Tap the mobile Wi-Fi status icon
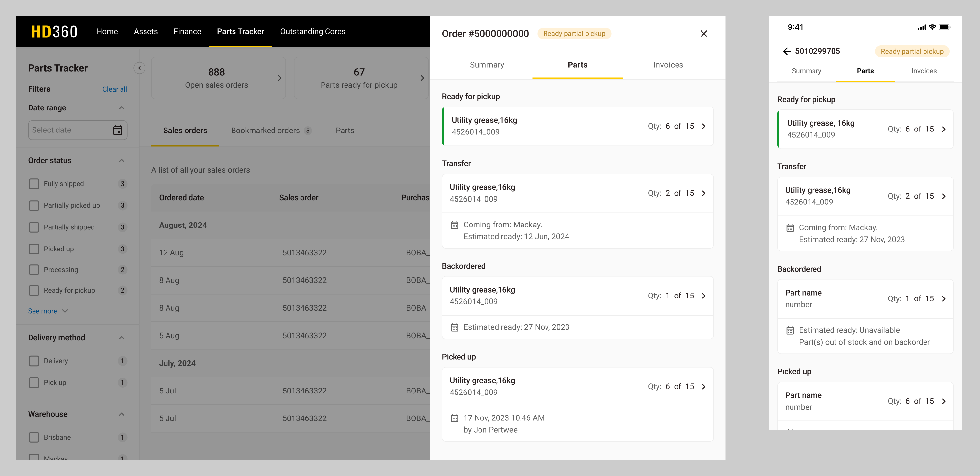This screenshot has width=980, height=476. (932, 27)
